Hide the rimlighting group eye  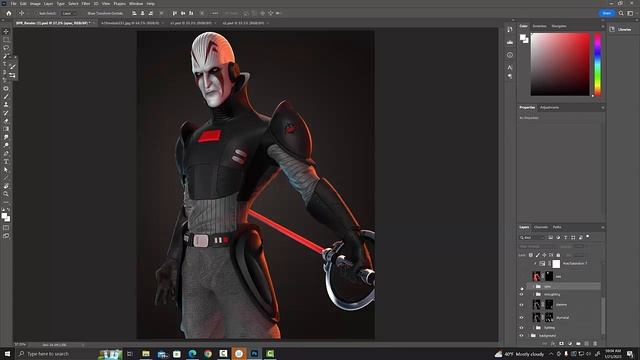pos(521,294)
